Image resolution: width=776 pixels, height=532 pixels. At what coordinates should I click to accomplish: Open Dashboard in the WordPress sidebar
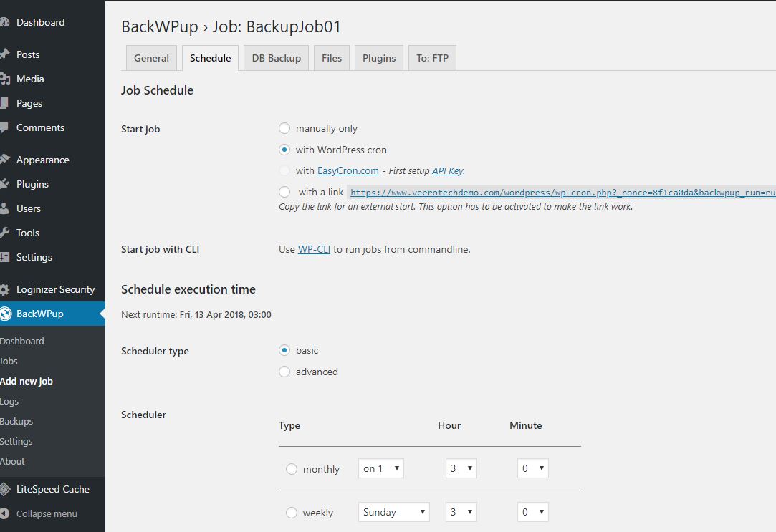pyautogui.click(x=41, y=22)
